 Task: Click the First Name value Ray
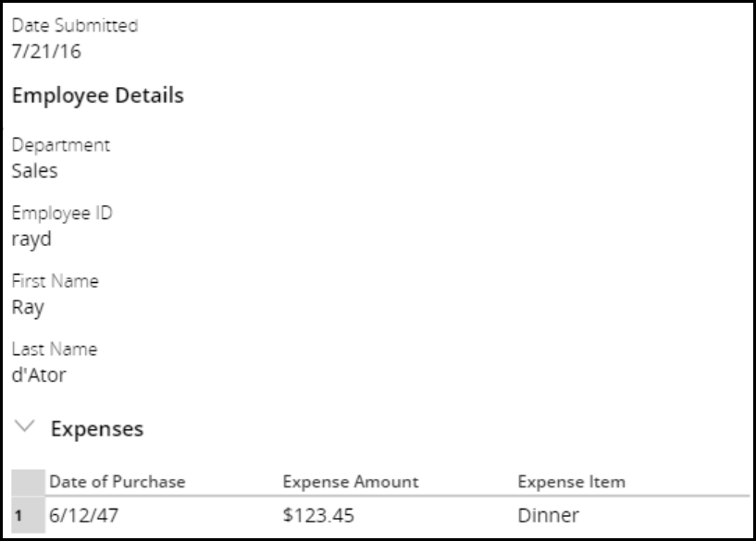28,308
